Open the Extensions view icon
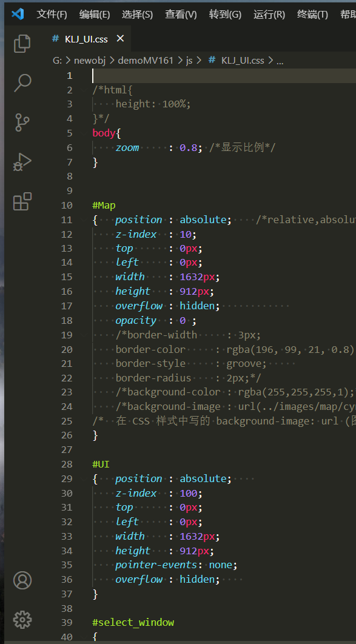Viewport: 356px width, 644px height. coord(22,201)
